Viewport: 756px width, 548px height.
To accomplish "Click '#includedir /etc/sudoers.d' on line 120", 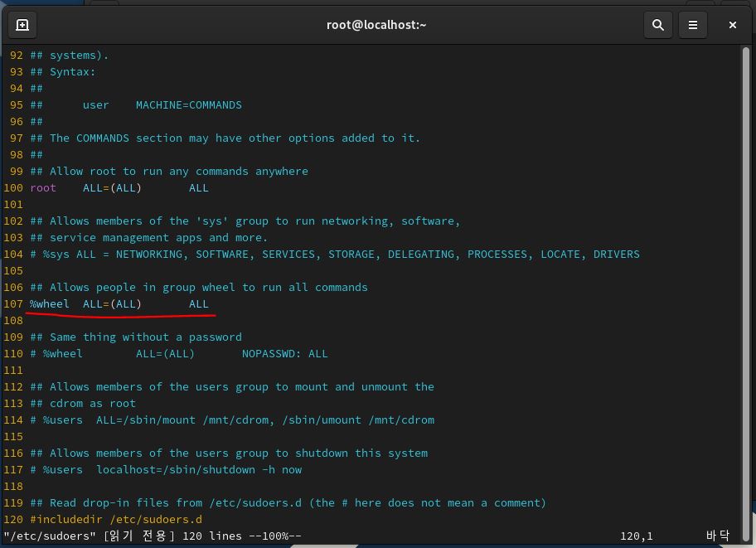I will click(116, 520).
